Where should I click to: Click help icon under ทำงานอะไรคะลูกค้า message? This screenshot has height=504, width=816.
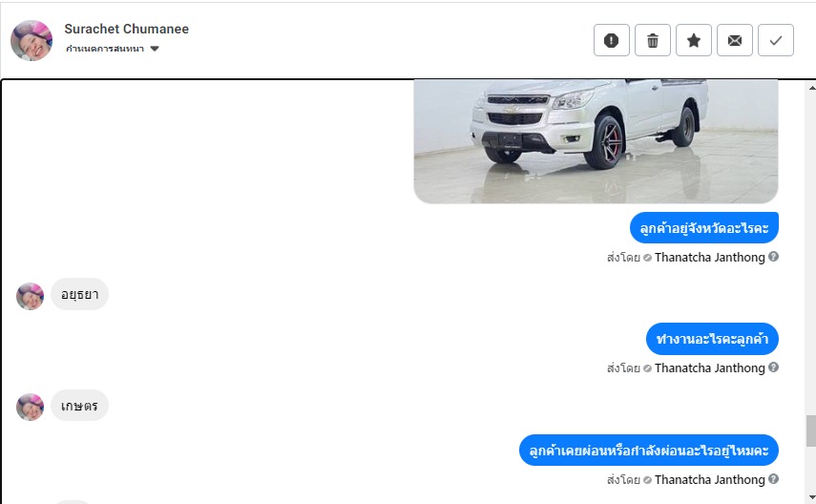[x=773, y=367]
